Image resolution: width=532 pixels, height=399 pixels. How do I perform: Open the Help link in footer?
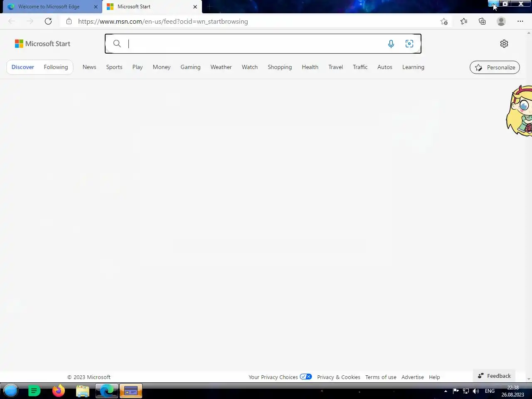click(x=434, y=377)
